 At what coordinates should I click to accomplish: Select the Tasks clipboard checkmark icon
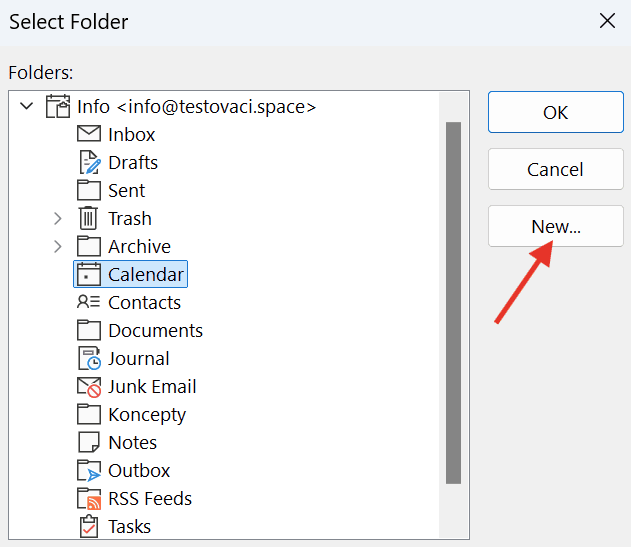point(89,526)
